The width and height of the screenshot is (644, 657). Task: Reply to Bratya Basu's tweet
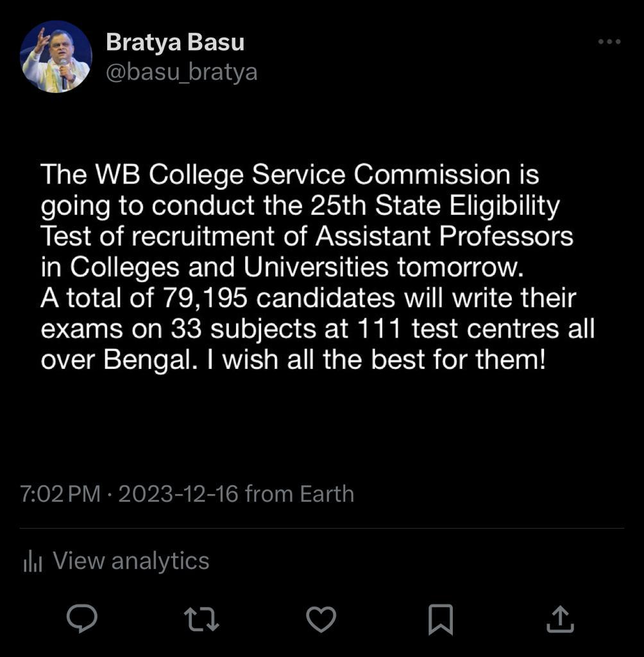pos(82,619)
